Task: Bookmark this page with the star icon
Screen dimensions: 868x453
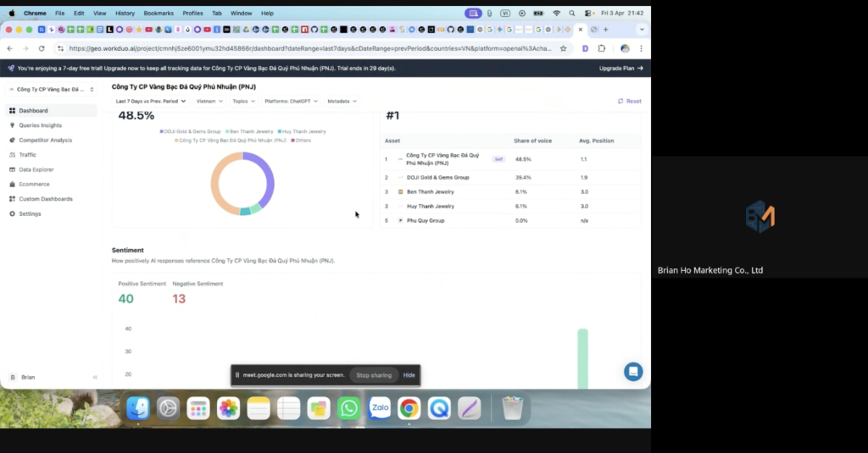Action: (563, 48)
